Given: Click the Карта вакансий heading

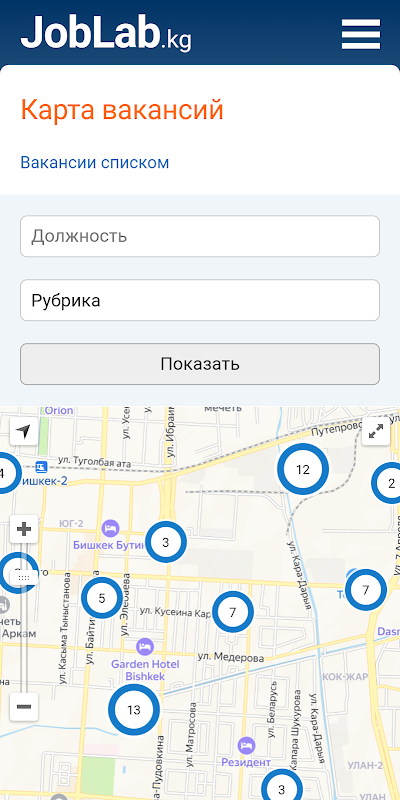Looking at the screenshot, I should (x=122, y=110).
